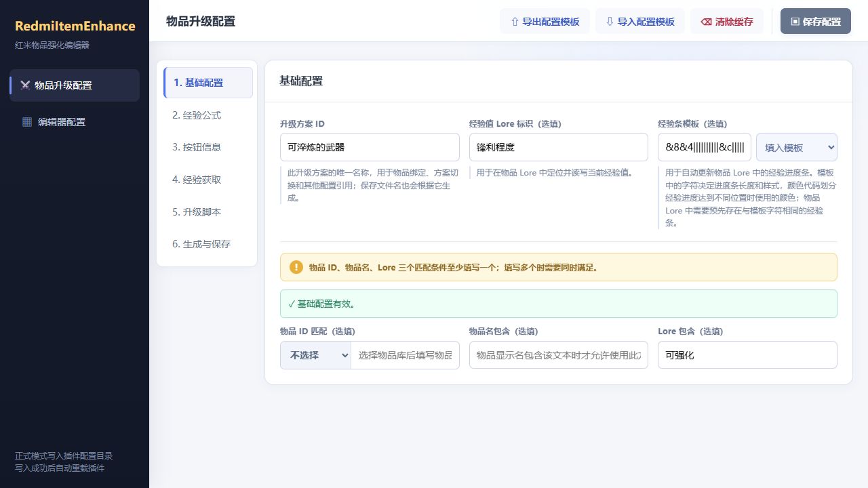Click the 红米物品强化编辑器 subtitle
The width and height of the screenshot is (868, 488).
[52, 45]
